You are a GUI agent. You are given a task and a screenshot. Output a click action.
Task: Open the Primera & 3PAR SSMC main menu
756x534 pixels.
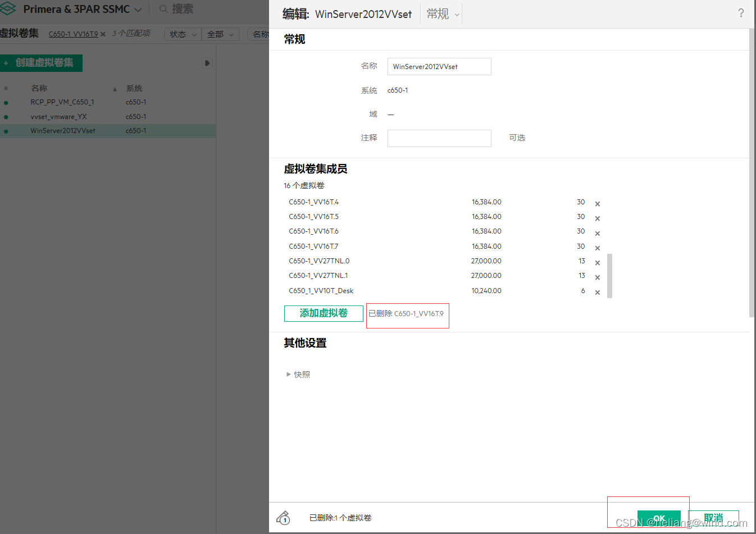pyautogui.click(x=82, y=9)
